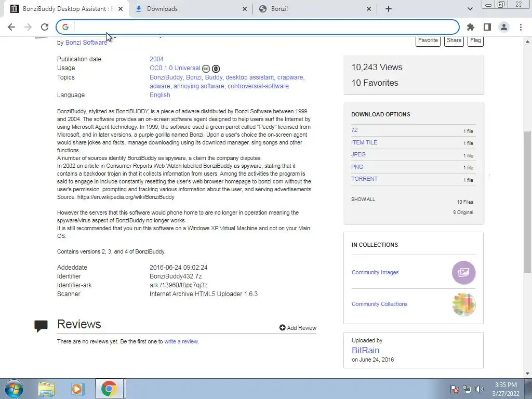Open the ITEM TILE download option
This screenshot has height=399, width=532.
point(364,142)
